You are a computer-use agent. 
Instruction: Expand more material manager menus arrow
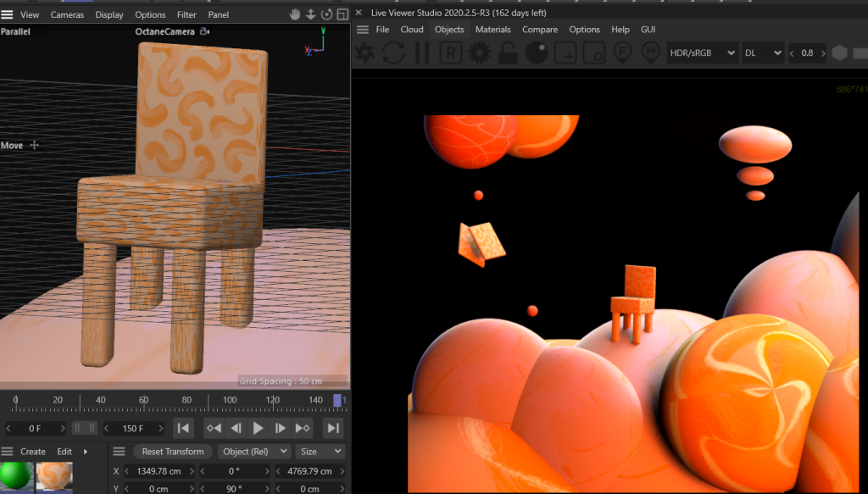coord(86,452)
